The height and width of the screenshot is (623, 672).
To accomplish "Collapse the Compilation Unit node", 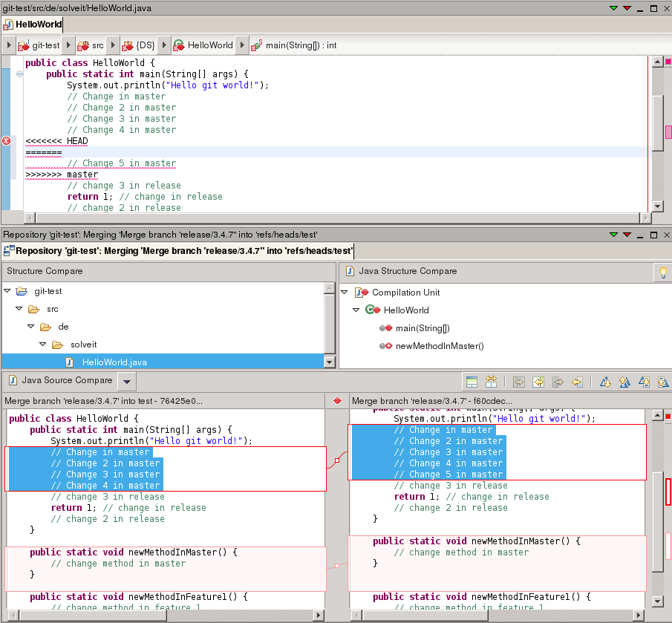I will click(344, 293).
